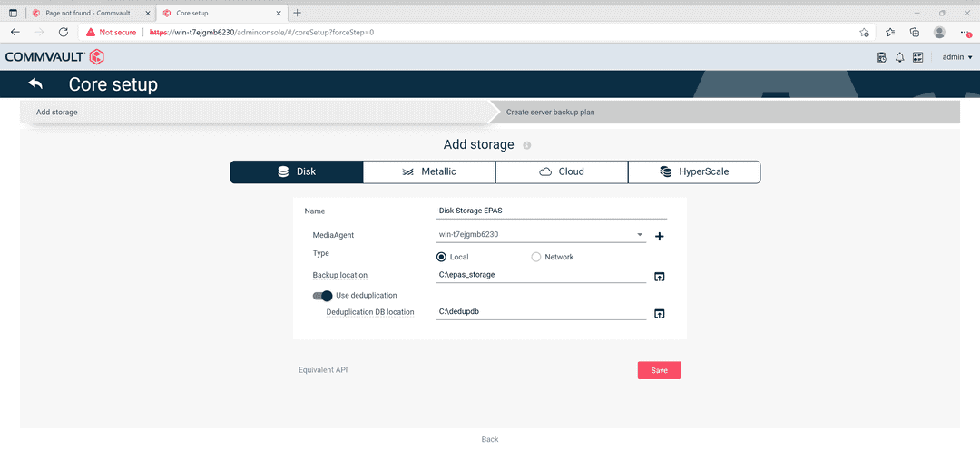Screen dimensions: 980x470
Task: Browse for Backup location folder
Action: [x=660, y=277]
